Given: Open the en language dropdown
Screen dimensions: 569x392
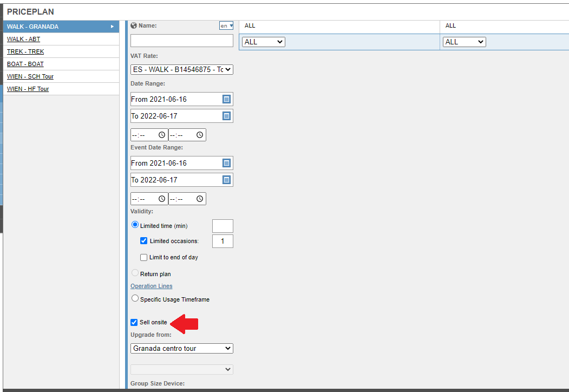Looking at the screenshot, I should (x=226, y=25).
